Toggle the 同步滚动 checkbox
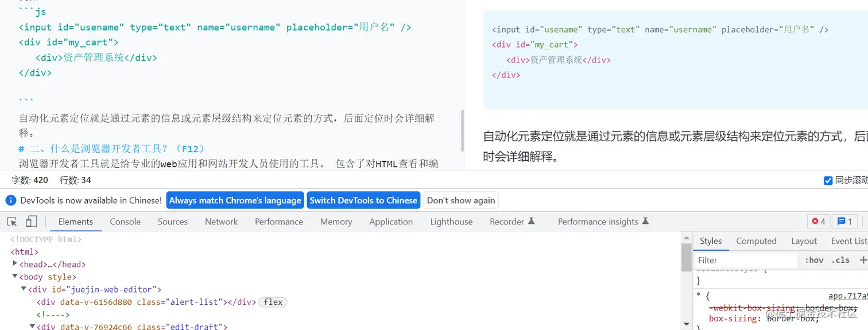The width and height of the screenshot is (868, 330). [x=828, y=180]
